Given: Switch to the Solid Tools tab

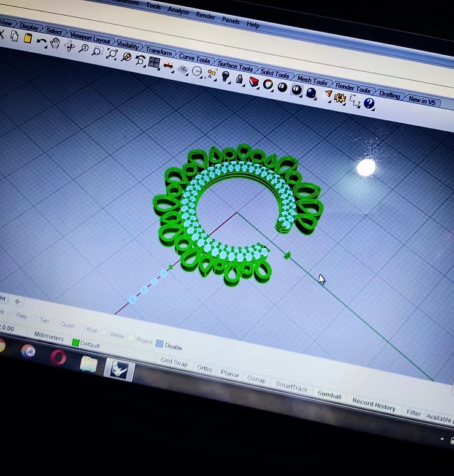Looking at the screenshot, I should [275, 73].
